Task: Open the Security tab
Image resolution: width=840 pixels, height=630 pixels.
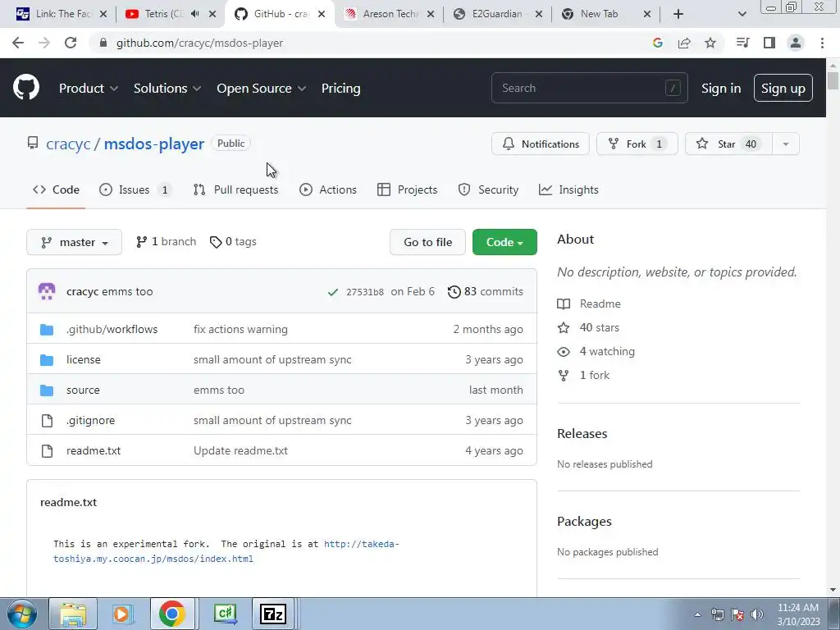Action: [488, 189]
